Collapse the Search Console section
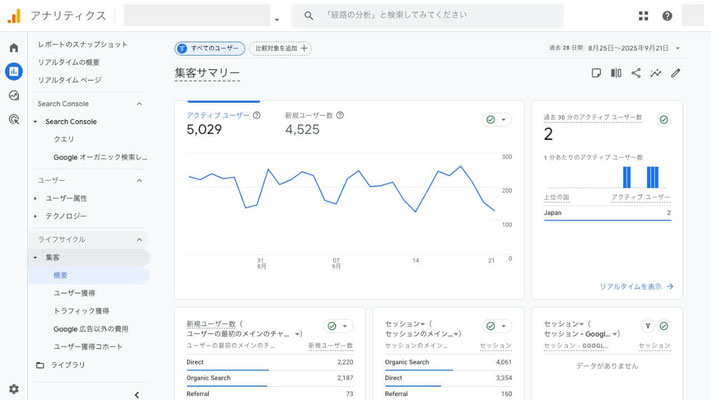The height and width of the screenshot is (400, 711). point(139,104)
